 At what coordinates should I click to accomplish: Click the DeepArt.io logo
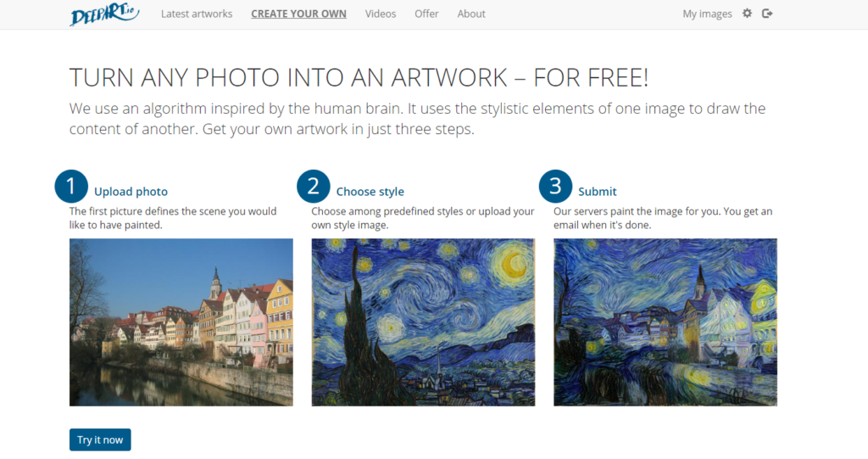coord(104,14)
